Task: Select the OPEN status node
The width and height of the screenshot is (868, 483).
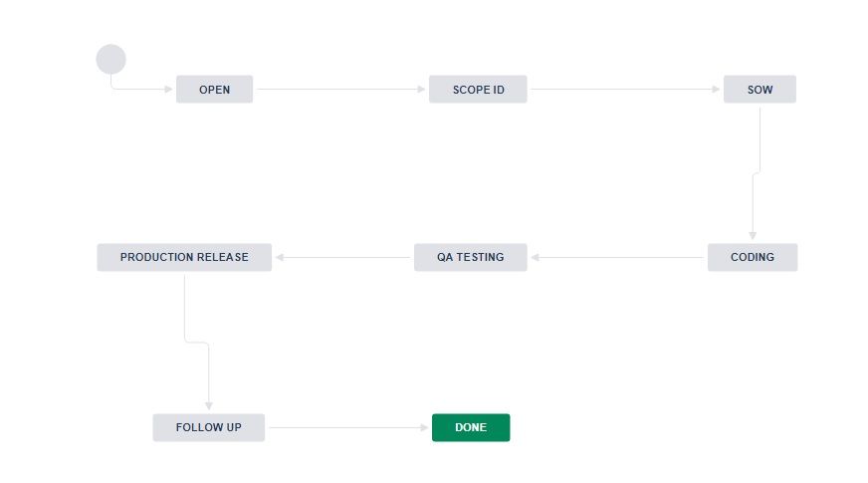Action: pos(214,90)
